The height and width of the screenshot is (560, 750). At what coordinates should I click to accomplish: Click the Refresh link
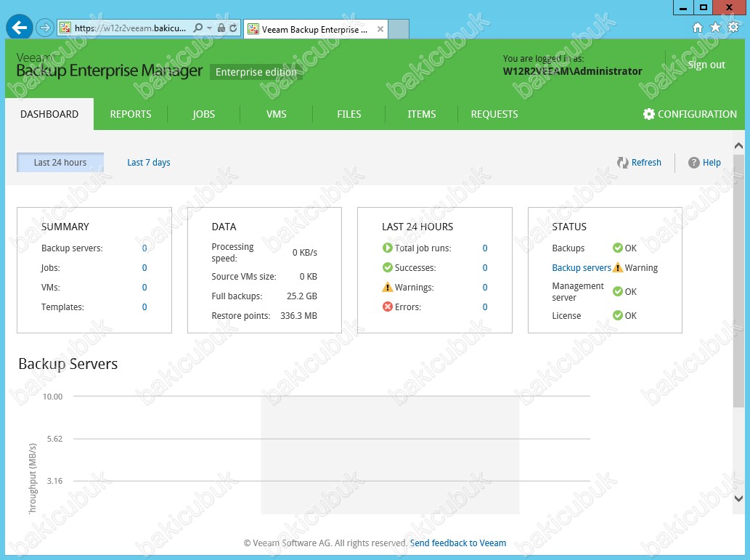pos(646,162)
